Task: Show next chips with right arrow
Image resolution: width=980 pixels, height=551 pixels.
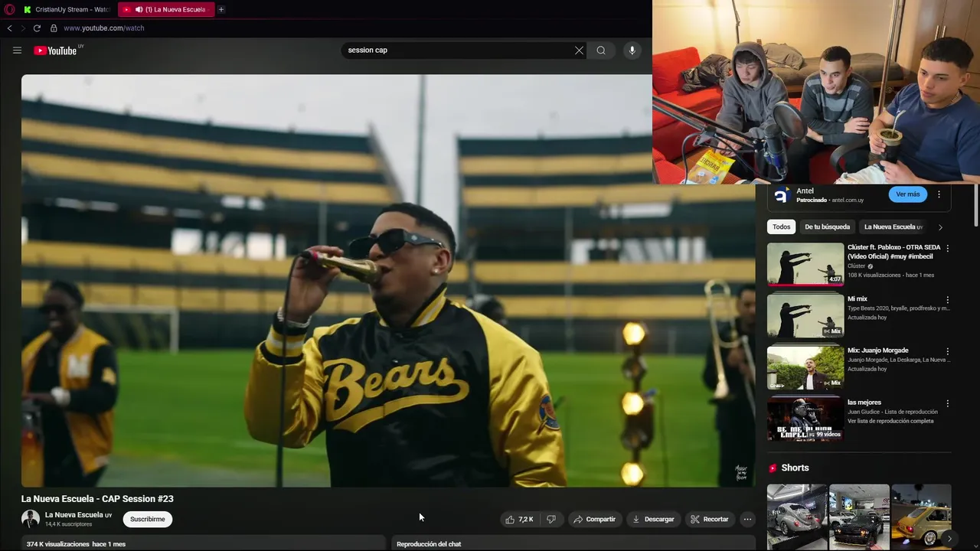Action: point(940,227)
